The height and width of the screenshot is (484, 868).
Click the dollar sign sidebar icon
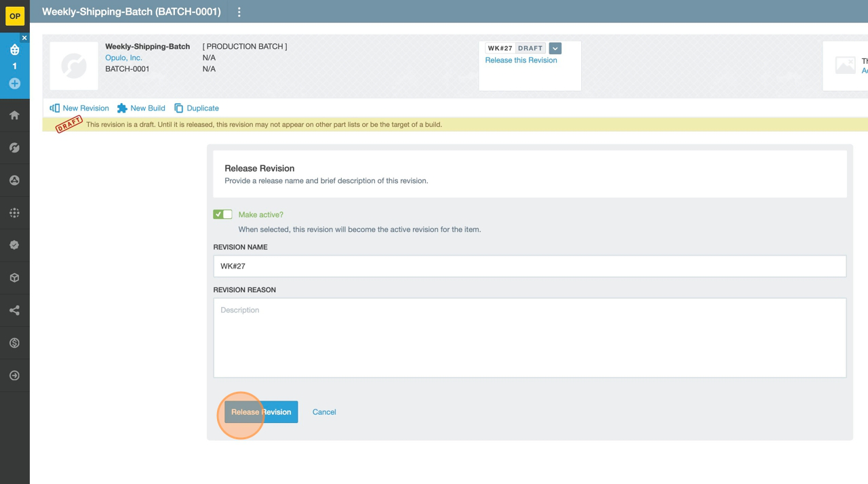(x=14, y=343)
